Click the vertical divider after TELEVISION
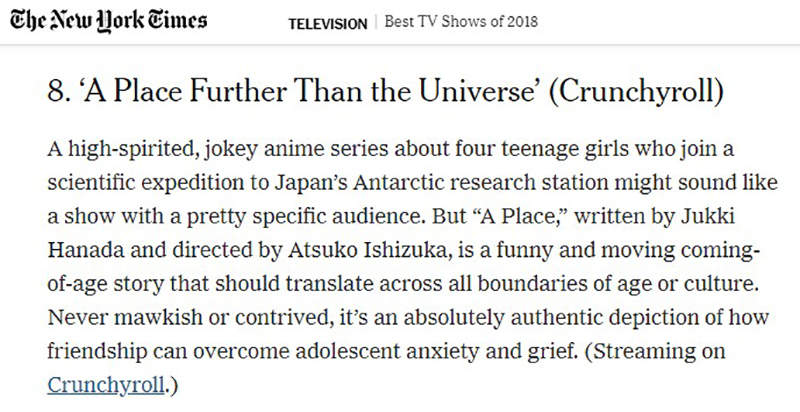800x412 pixels. click(x=376, y=23)
